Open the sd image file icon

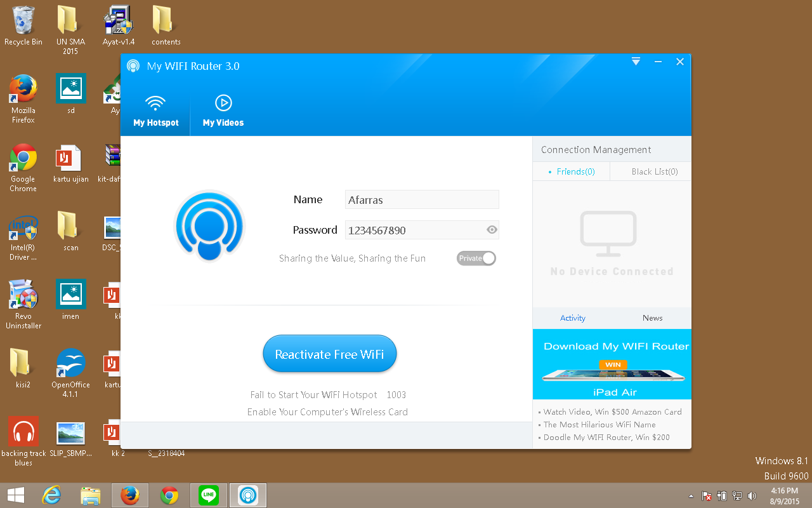click(70, 95)
